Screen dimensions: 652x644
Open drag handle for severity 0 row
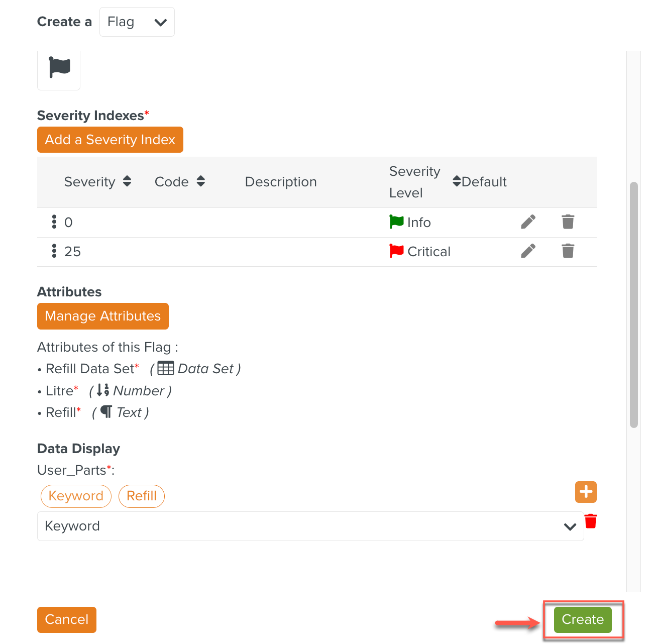[x=54, y=222]
